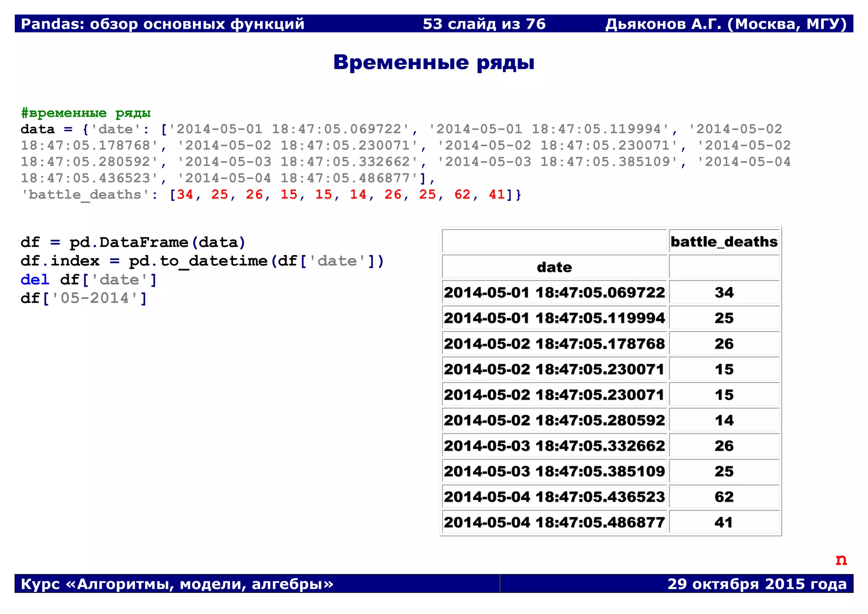Click the red number 34 in the code list
Image resolution: width=868 pixels, height=614 pixels.
tap(185, 195)
